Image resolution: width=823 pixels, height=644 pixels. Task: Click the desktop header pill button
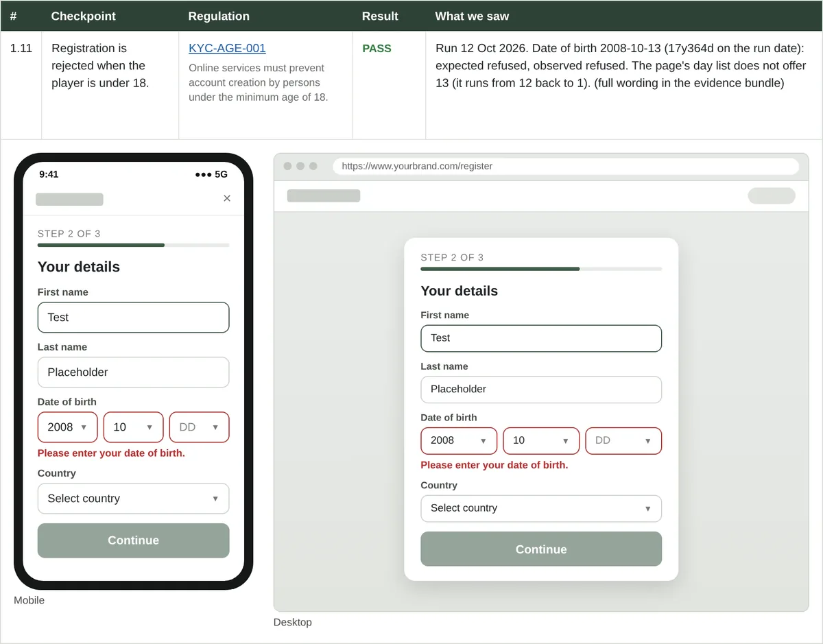[x=772, y=196]
